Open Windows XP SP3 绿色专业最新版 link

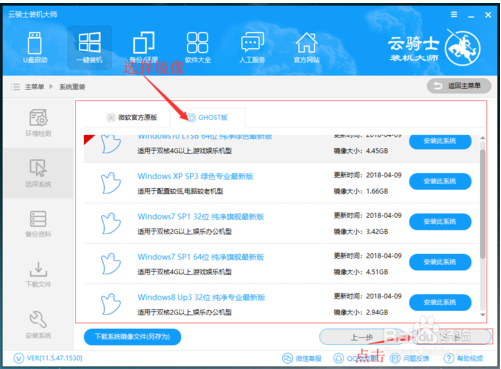195,176
